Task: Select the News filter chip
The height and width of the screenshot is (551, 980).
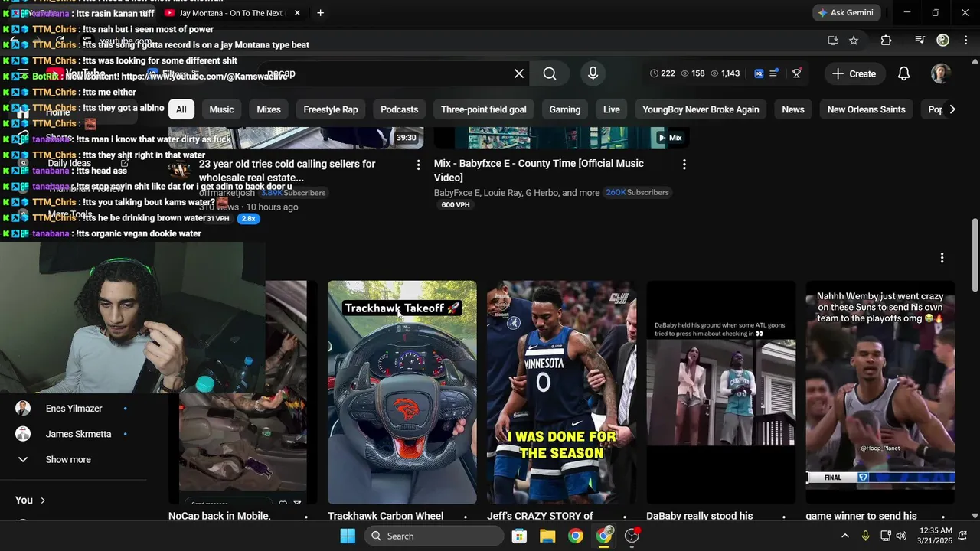Action: tap(793, 109)
